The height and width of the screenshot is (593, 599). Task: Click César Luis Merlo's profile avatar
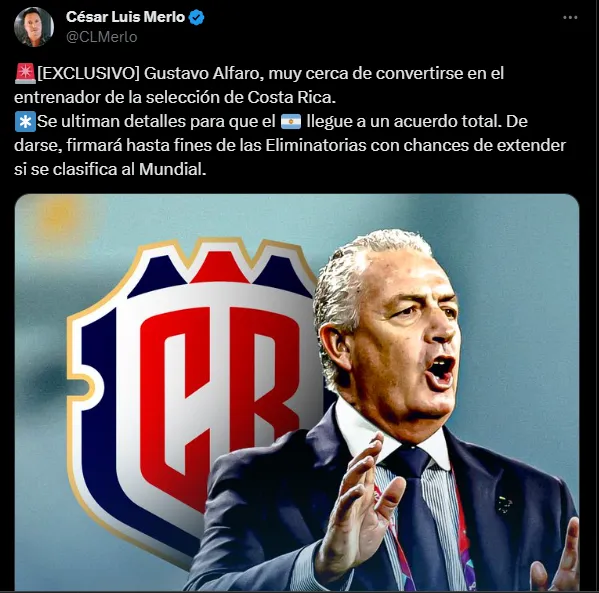pyautogui.click(x=34, y=27)
